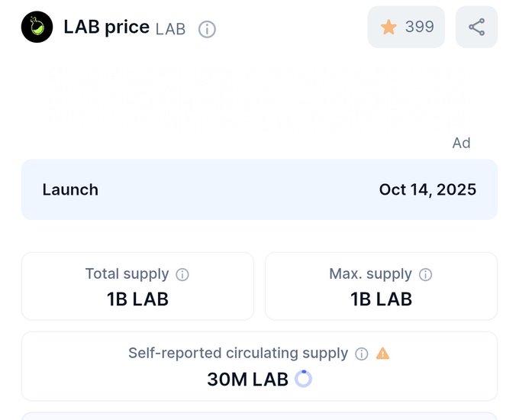Viewport: 519px width, 420px height.
Task: Click the Total supply label
Action: tap(127, 274)
